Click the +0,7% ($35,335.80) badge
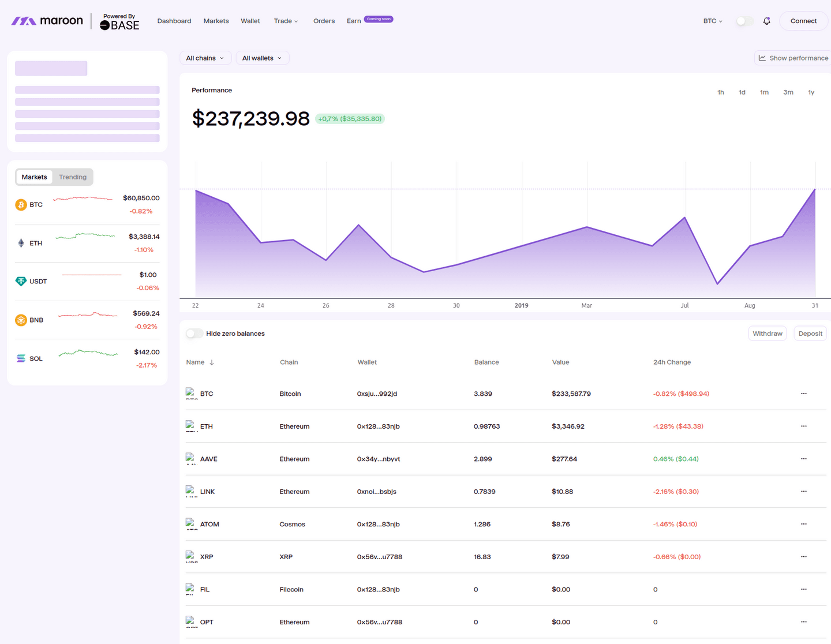Image resolution: width=831 pixels, height=644 pixels. [x=350, y=119]
